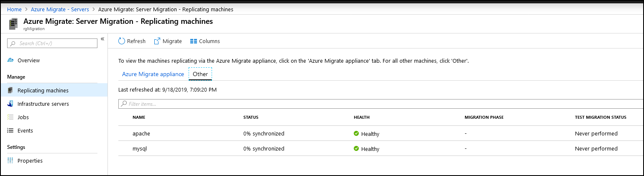The height and width of the screenshot is (176, 644).
Task: Open Azure Migrate - Servers breadcrumb
Action: pyautogui.click(x=59, y=9)
